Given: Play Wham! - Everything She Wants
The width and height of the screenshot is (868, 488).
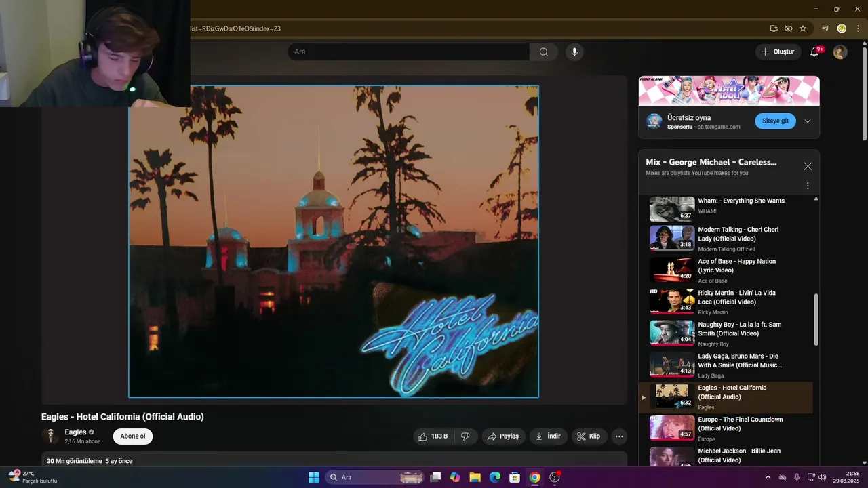Looking at the screenshot, I should (x=726, y=209).
